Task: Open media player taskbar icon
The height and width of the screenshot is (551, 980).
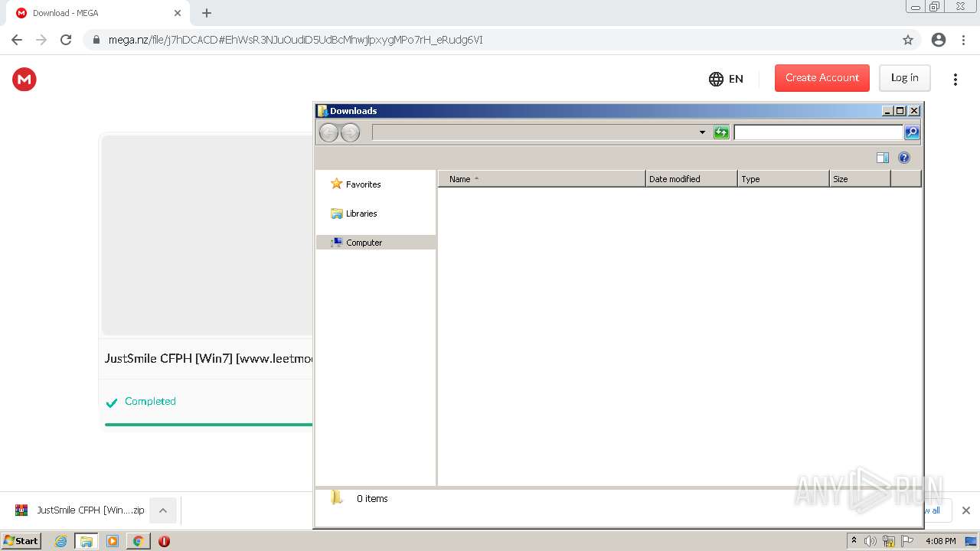Action: [113, 541]
